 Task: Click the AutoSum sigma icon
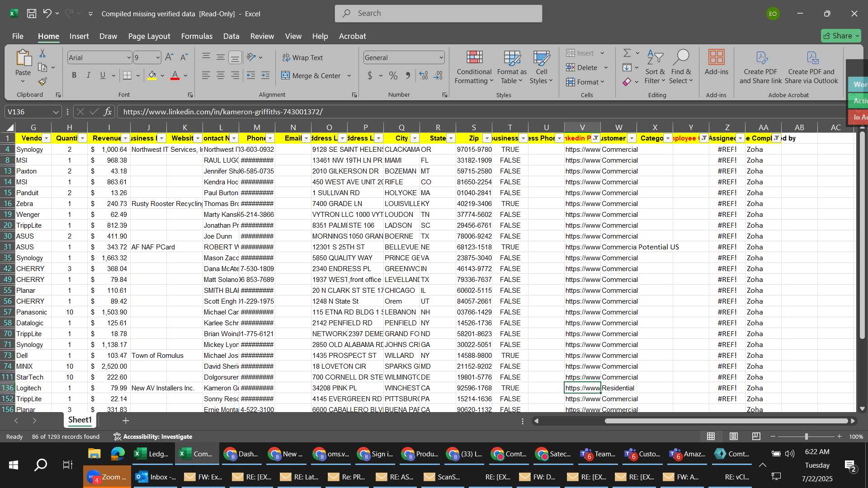[627, 53]
